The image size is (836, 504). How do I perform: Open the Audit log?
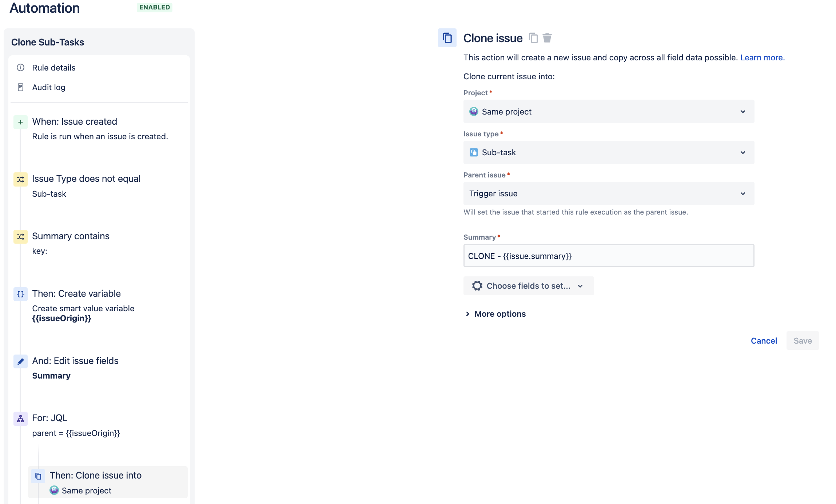click(x=49, y=87)
